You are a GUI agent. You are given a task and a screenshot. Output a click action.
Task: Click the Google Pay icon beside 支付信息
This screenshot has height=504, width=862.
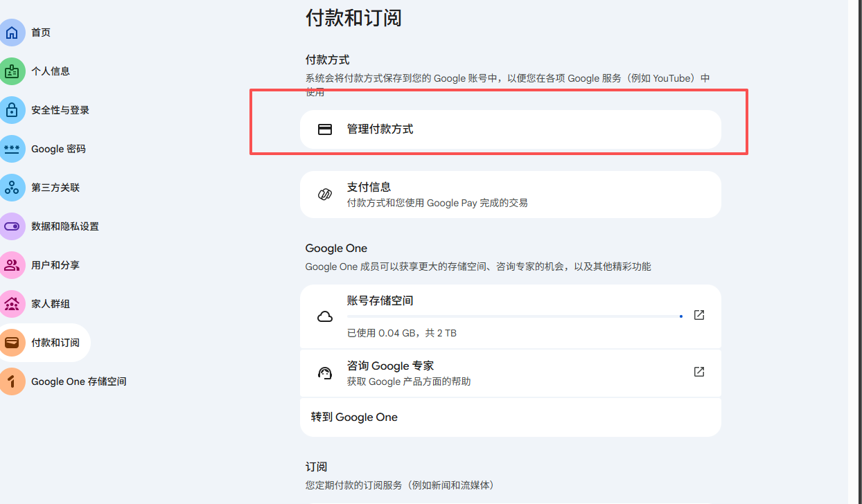click(324, 195)
